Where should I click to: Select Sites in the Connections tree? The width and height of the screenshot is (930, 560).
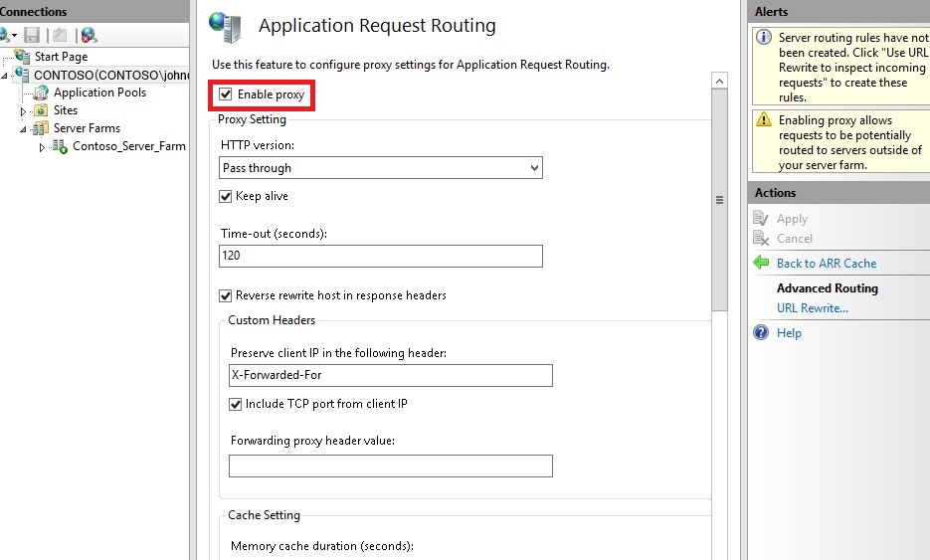click(66, 110)
